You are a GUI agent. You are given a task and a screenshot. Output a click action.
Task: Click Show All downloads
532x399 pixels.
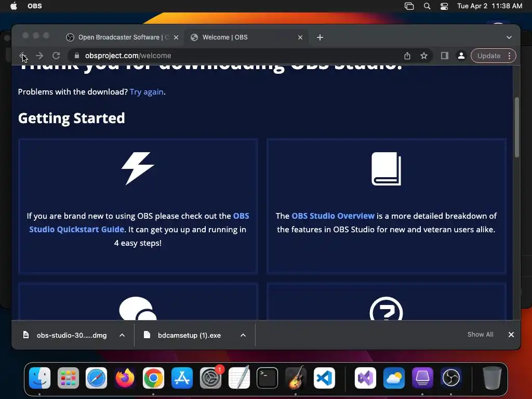(x=480, y=335)
